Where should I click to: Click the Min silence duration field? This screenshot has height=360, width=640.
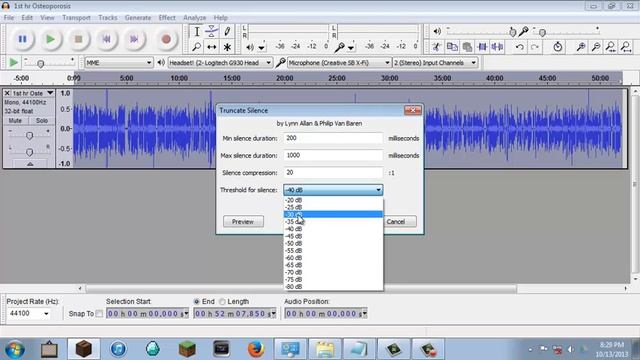click(333, 138)
